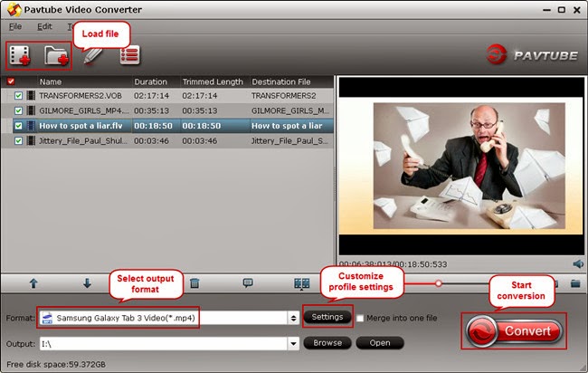Uncheck the GILMORE_GIRLS_MP4 checkbox
Screen dimensions: 588x373
click(x=18, y=110)
